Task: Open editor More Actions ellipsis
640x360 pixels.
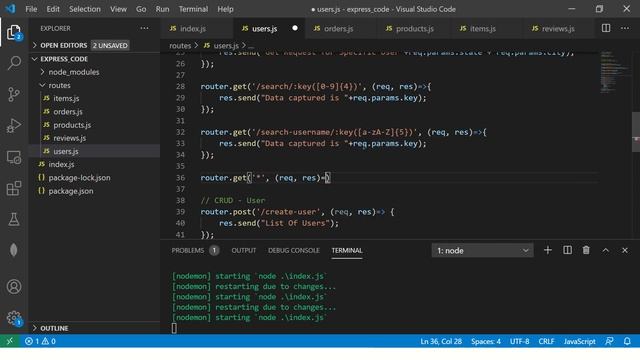Action: pyautogui.click(x=625, y=28)
